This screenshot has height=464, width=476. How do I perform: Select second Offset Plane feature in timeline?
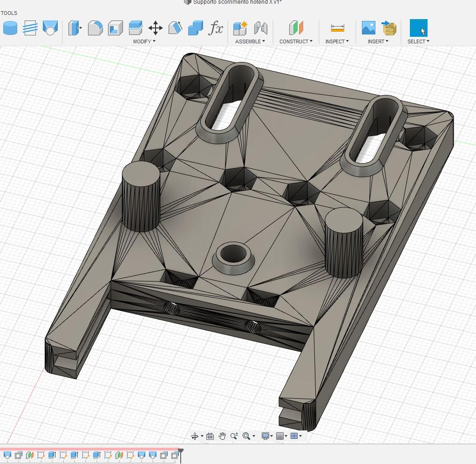click(119, 455)
